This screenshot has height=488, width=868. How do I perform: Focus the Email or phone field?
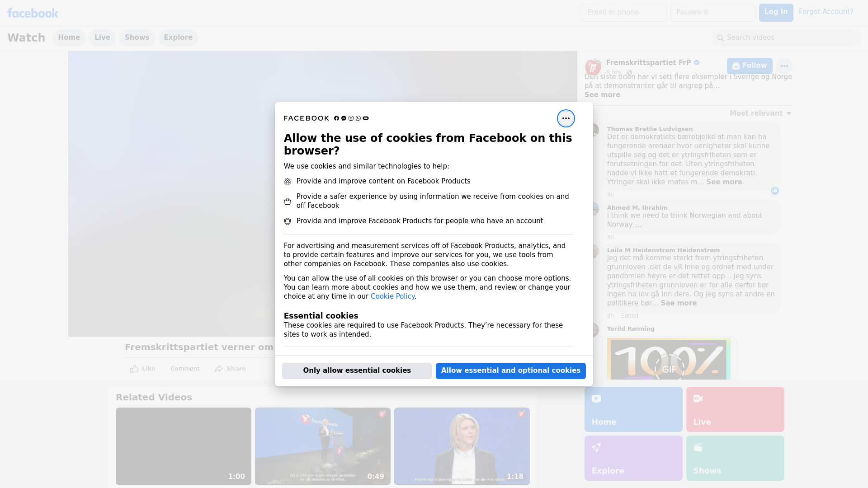tap(624, 13)
